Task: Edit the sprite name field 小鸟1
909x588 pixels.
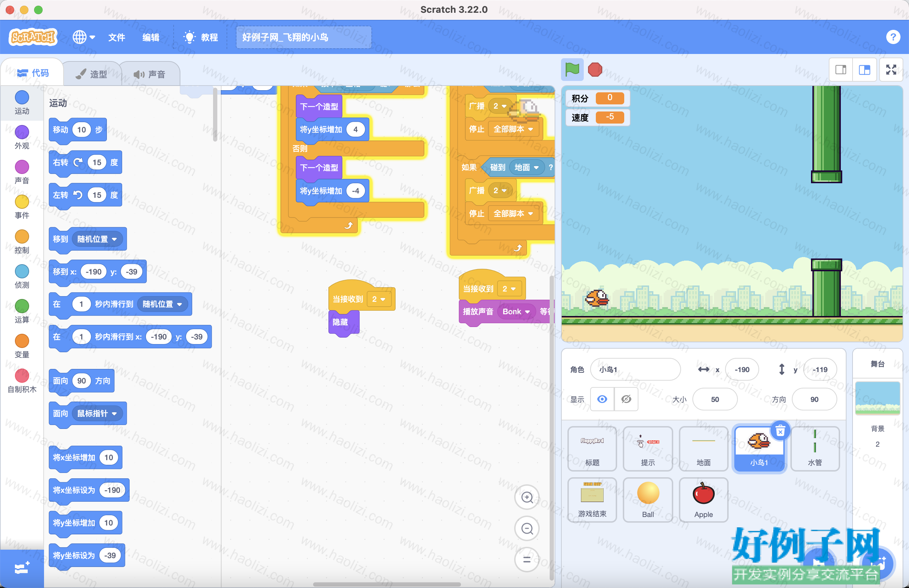Action: (x=635, y=369)
